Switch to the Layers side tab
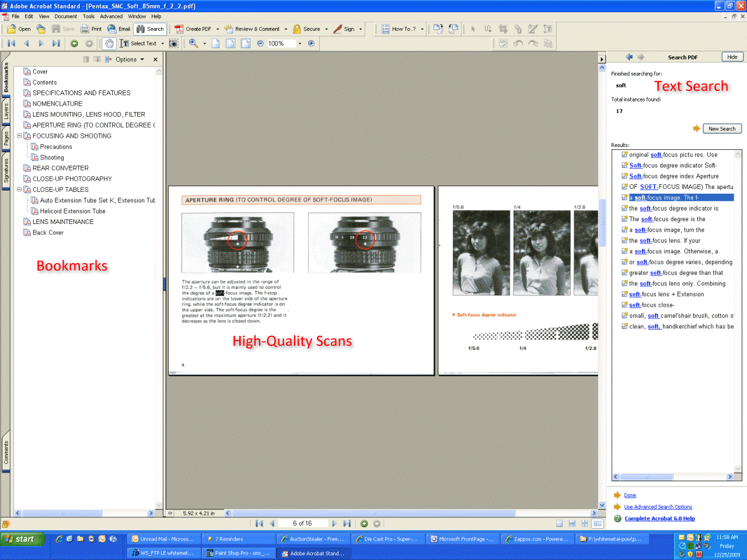Image resolution: width=747 pixels, height=560 pixels. click(x=6, y=111)
